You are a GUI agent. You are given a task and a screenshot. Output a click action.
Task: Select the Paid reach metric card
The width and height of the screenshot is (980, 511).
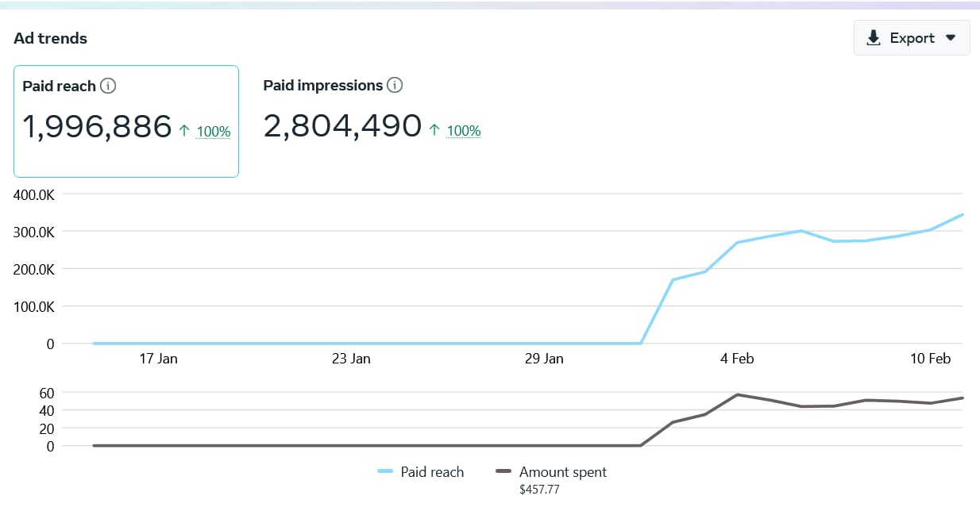click(x=126, y=121)
